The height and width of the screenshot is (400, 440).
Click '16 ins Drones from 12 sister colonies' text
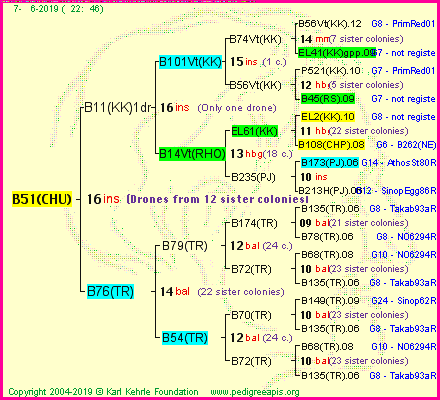(197, 199)
